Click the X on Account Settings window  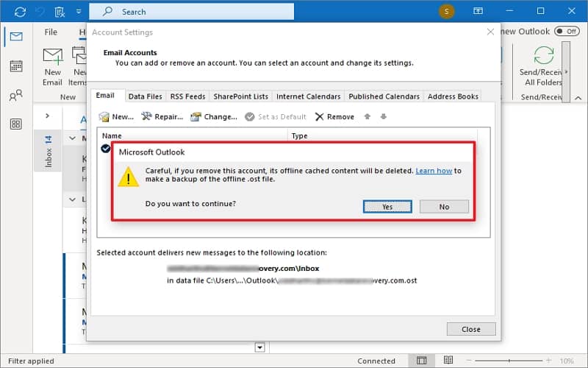click(490, 32)
